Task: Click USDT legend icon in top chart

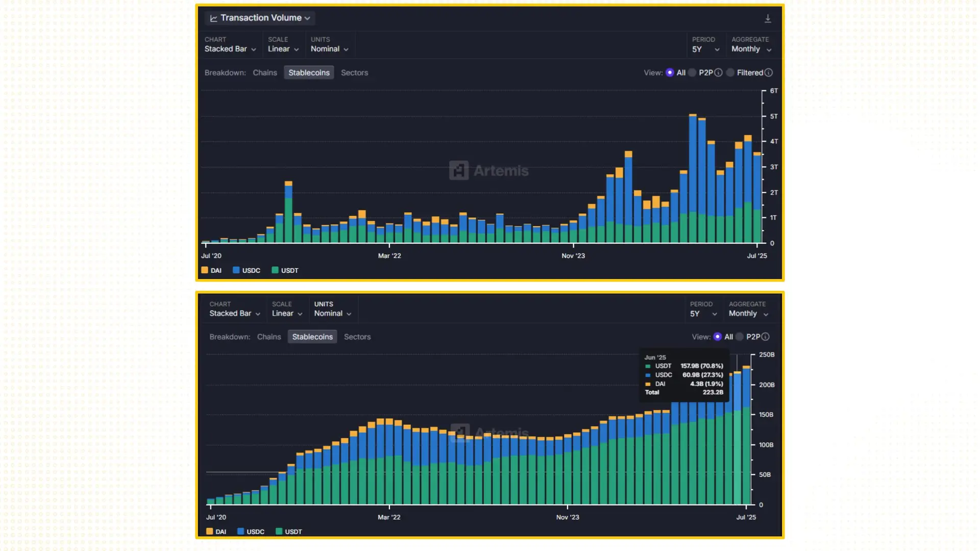Action: click(275, 270)
